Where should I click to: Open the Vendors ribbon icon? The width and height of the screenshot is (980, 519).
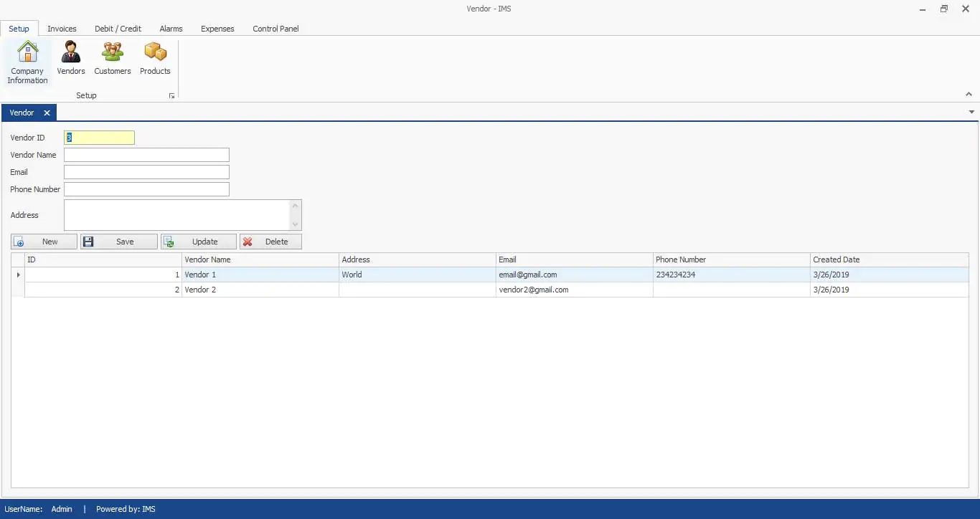(71, 59)
